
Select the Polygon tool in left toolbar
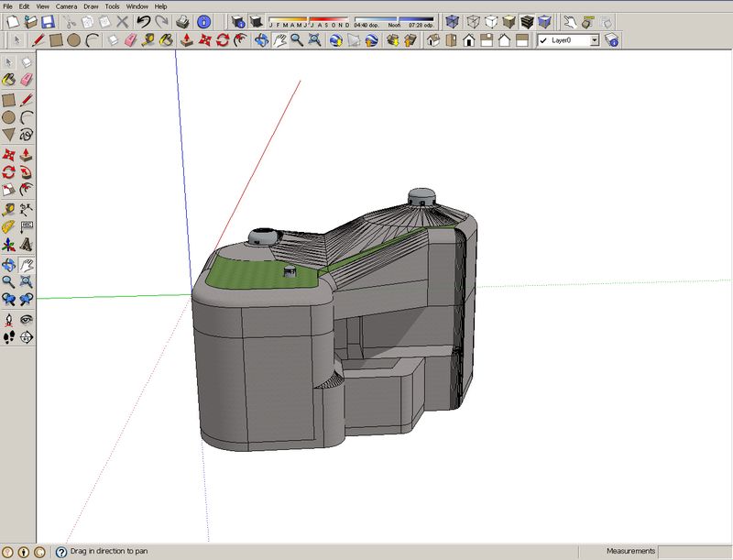coord(8,135)
